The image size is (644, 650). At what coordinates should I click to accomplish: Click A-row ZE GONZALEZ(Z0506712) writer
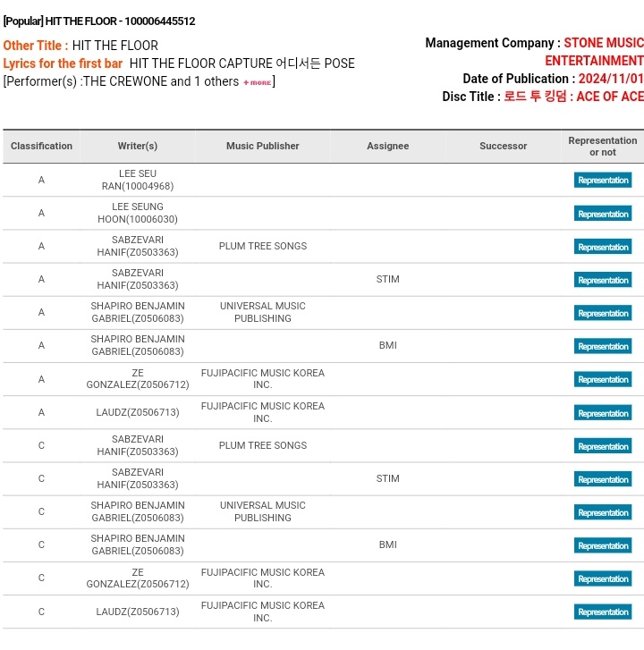[x=138, y=379]
